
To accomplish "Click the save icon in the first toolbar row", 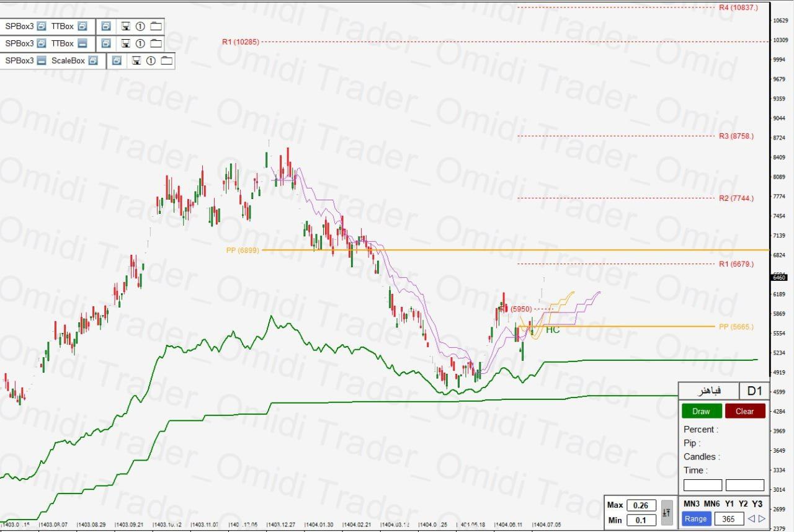I will (x=125, y=27).
